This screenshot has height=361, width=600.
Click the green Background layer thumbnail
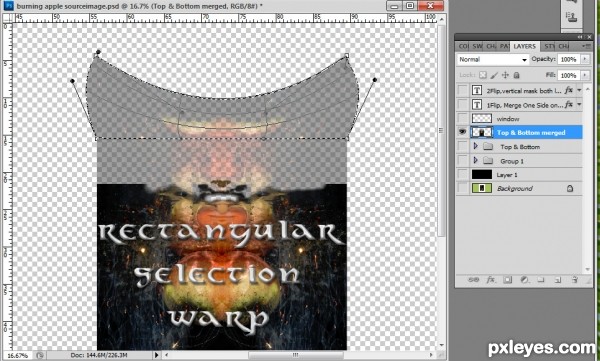(482, 188)
